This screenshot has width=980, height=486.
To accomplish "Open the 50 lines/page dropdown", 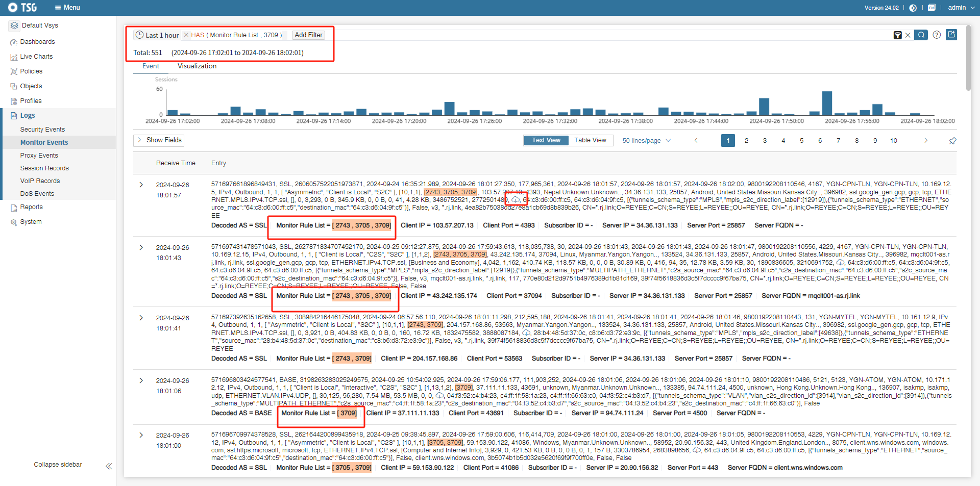I will click(646, 141).
